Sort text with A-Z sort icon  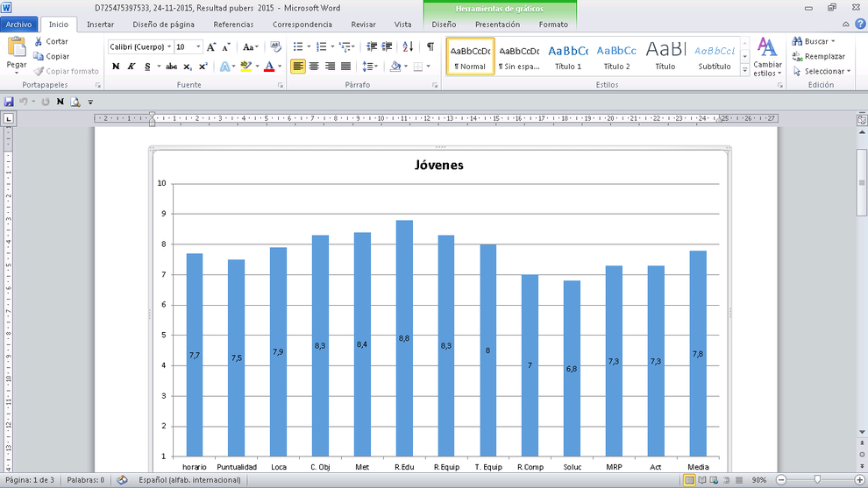[408, 47]
